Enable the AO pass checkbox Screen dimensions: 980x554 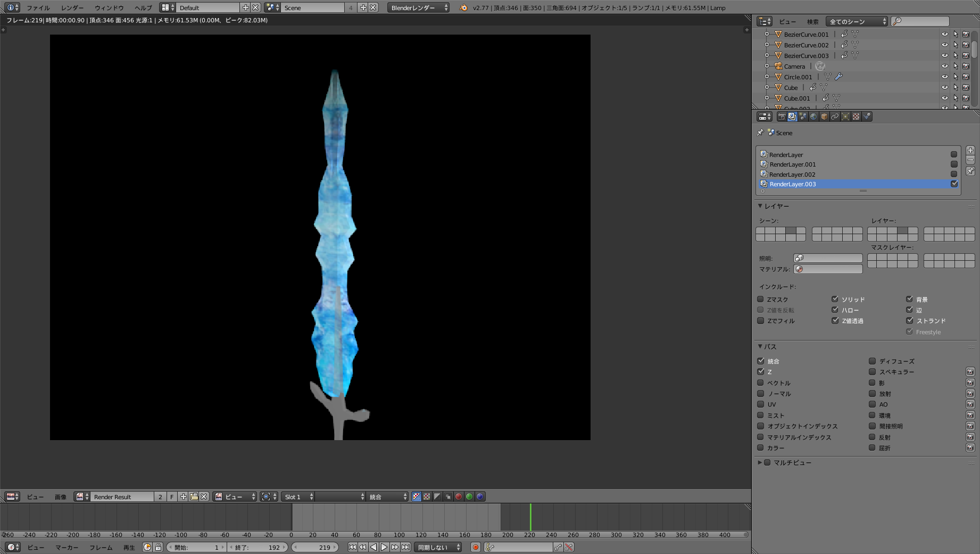pos(872,404)
